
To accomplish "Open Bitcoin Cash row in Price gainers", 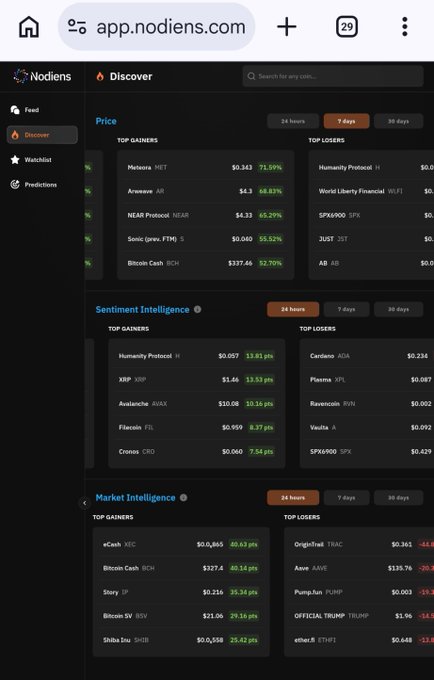I will click(206, 263).
